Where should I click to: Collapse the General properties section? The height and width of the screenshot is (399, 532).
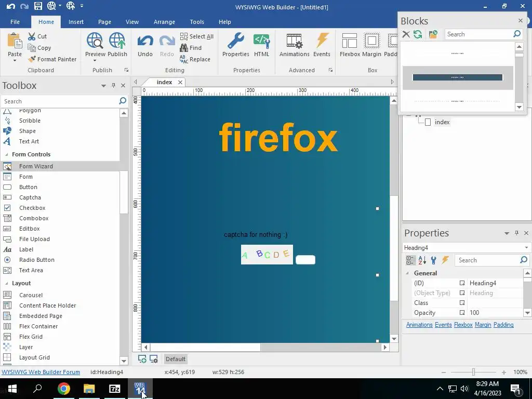pos(407,273)
